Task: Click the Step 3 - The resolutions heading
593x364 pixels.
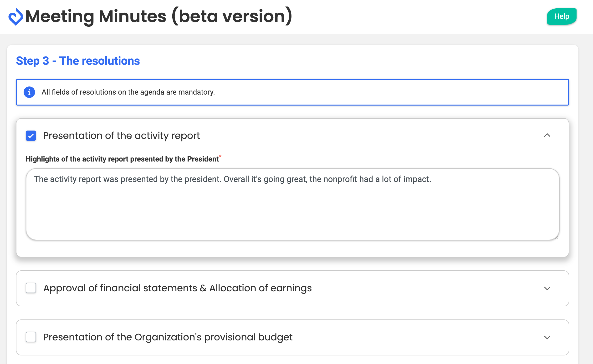Action: pos(78,61)
